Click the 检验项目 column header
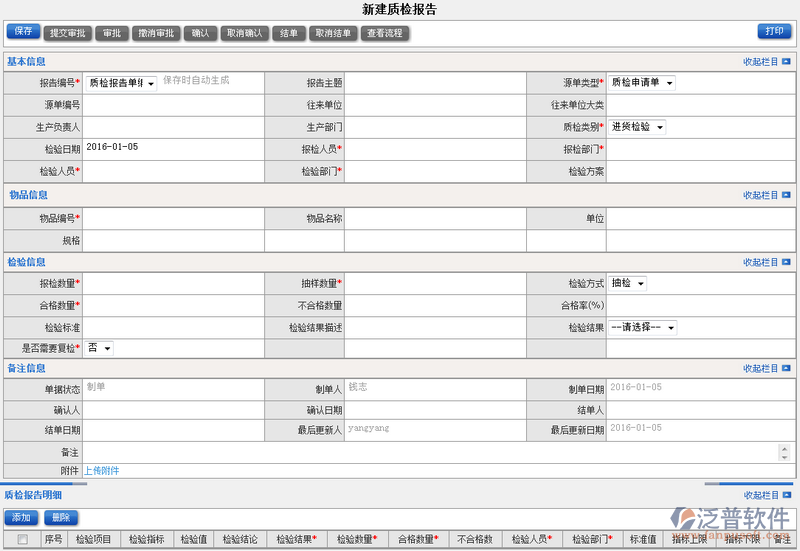Screen dimensions: 800x551 (93, 539)
